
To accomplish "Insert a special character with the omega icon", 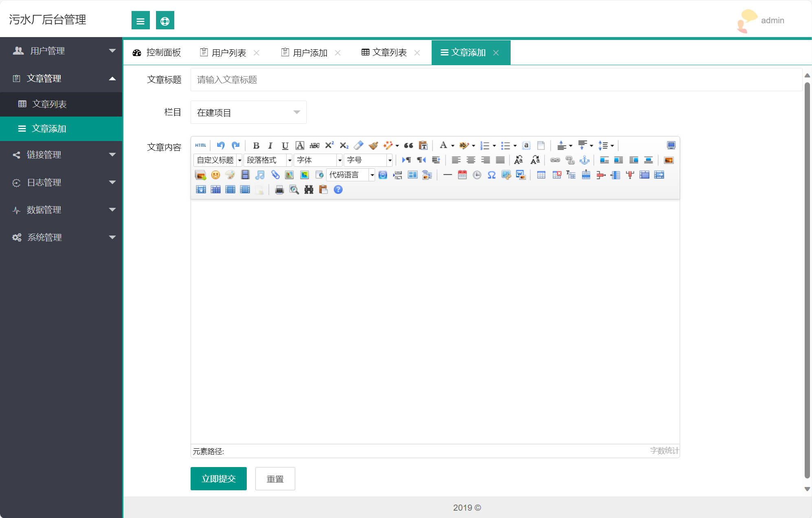I will coord(491,175).
